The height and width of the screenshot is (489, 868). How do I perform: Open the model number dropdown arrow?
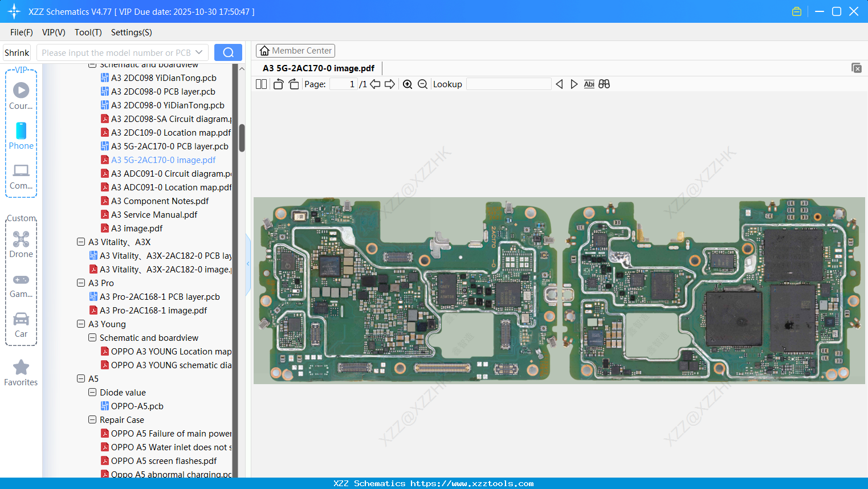click(199, 52)
